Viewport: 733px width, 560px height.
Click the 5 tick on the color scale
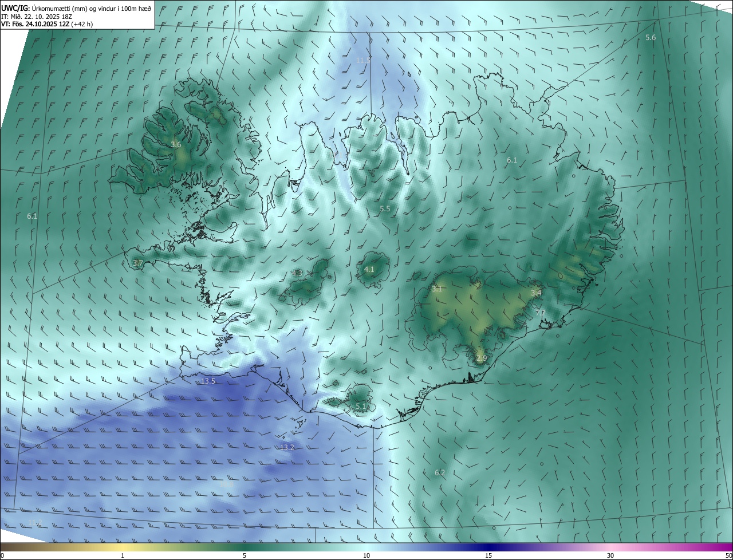pyautogui.click(x=245, y=555)
